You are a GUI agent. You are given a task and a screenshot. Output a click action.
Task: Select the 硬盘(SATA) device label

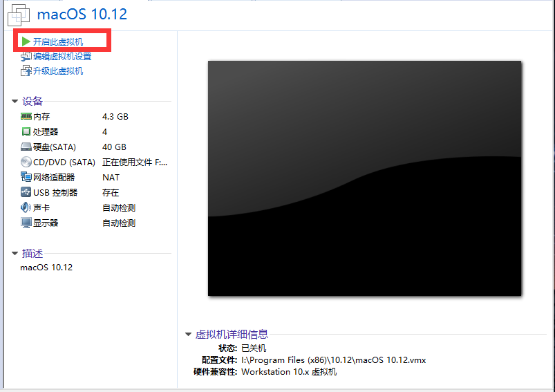[x=55, y=147]
